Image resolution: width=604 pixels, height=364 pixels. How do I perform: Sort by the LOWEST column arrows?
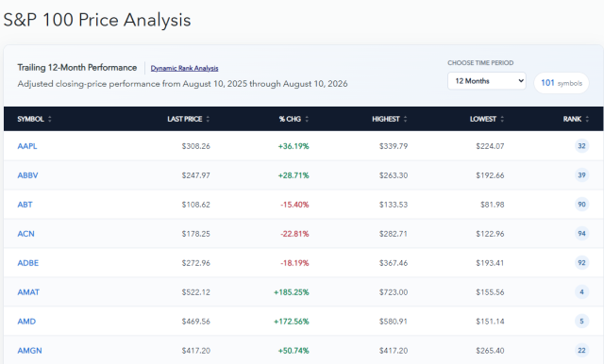(x=502, y=119)
